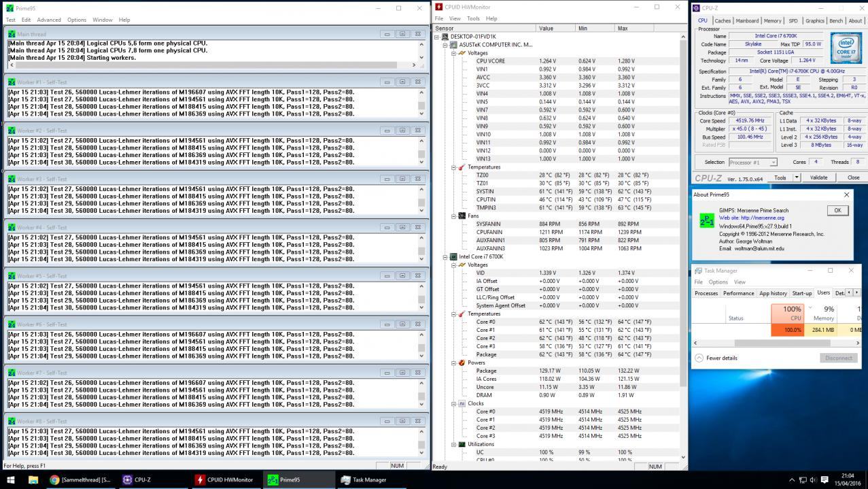Screen dimensions: 868x489
Task: Open the CPU-Z Tools dropdown arrow
Action: 797,178
